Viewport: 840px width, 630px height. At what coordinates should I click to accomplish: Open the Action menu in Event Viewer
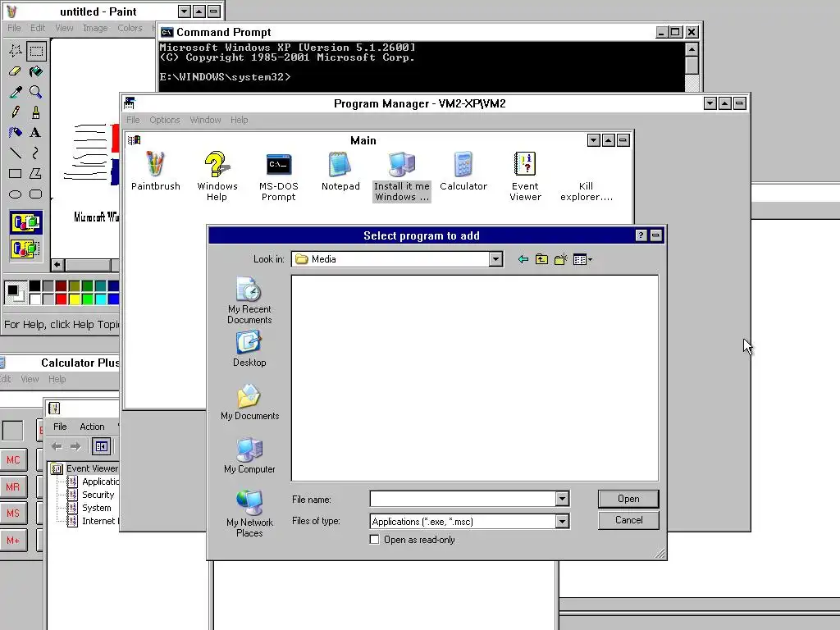click(92, 427)
